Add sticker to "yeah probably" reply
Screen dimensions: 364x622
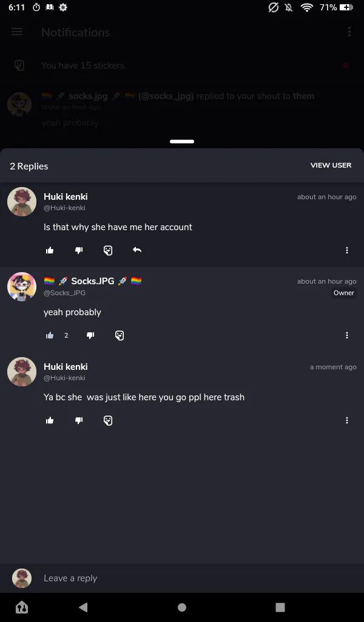120,335
